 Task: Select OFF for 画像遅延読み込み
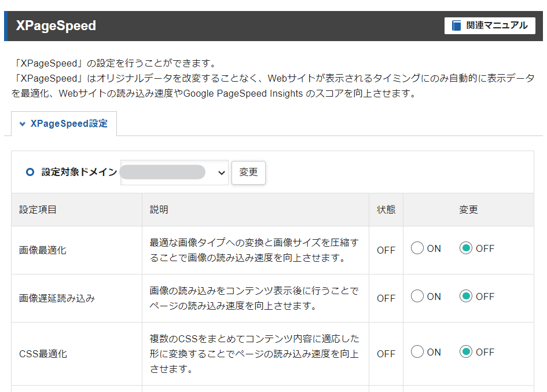click(x=466, y=296)
